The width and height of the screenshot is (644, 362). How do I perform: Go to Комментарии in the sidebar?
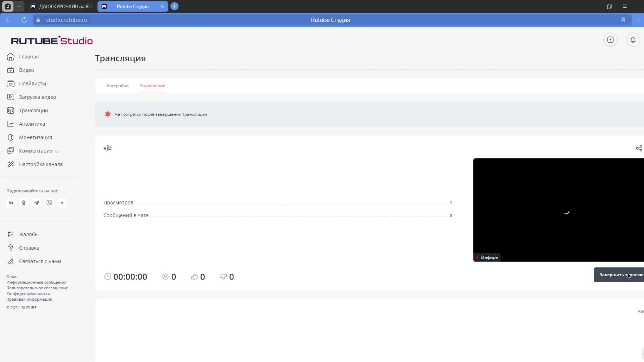click(x=36, y=151)
